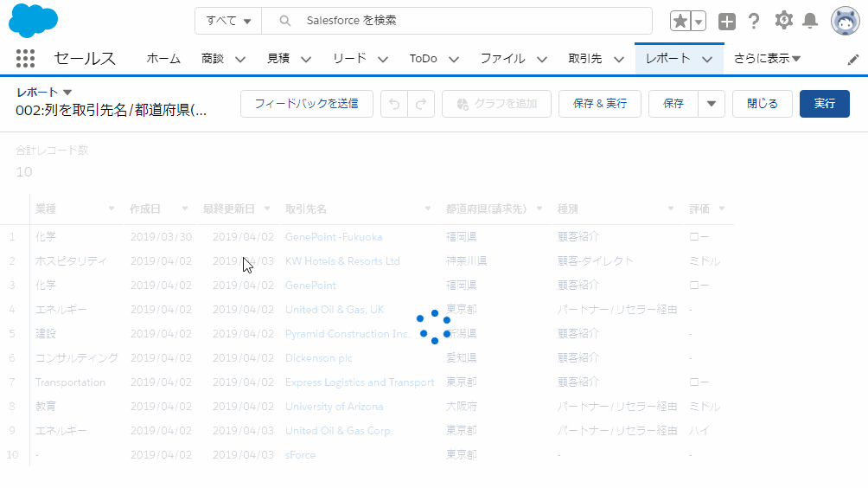The image size is (868, 488).
Task: Open the ToDo tab
Action: click(x=423, y=58)
